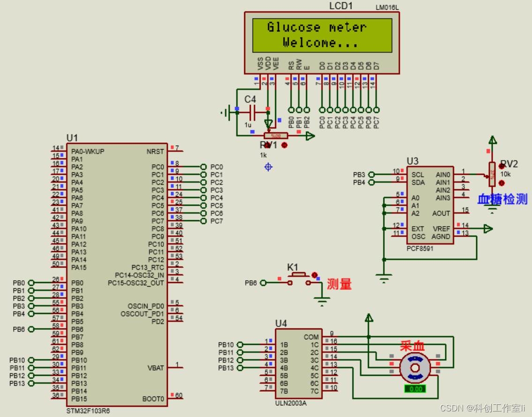Select PB13 terminal at U1 pin 34
Viewport: 532px width, 417px height.
pos(31,383)
